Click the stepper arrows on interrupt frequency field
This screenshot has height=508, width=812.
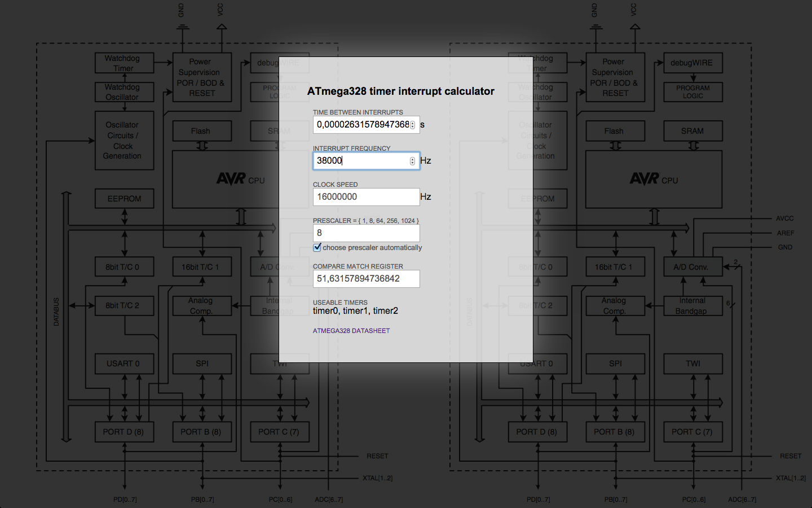pos(412,161)
